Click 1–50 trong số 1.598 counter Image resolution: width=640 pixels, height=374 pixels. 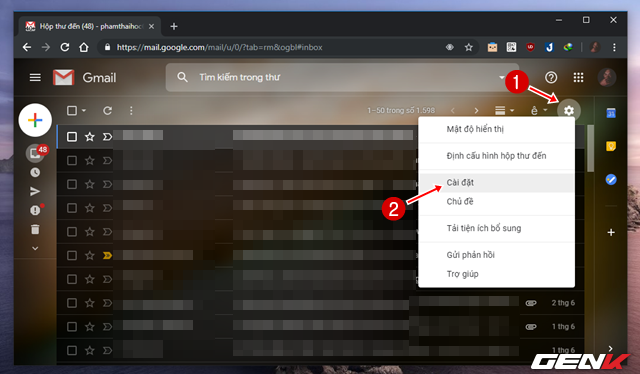click(401, 111)
